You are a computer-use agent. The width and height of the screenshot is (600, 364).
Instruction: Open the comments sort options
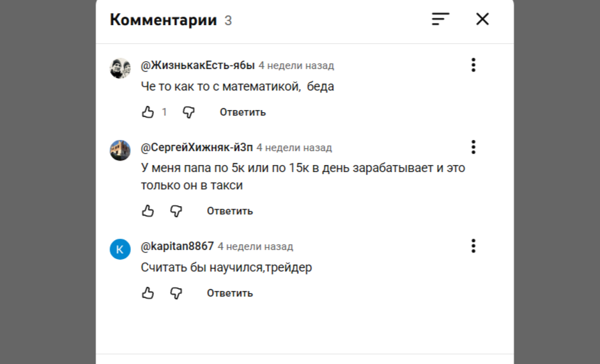pyautogui.click(x=440, y=19)
